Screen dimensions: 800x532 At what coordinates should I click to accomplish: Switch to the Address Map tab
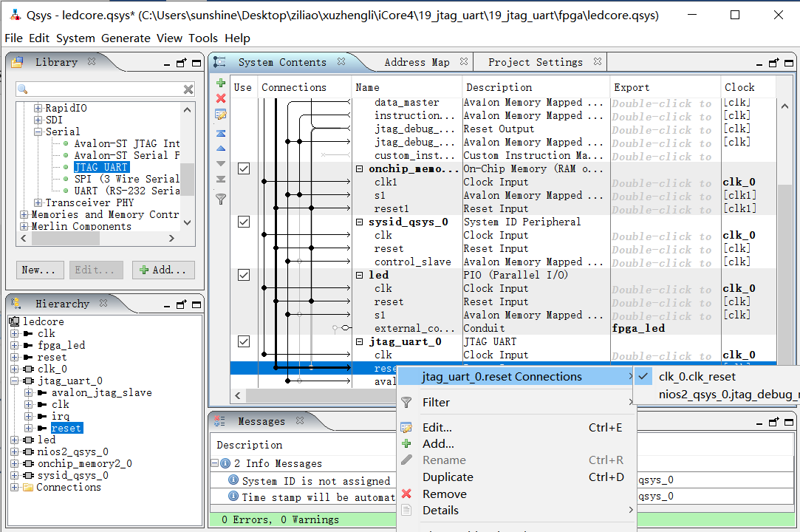click(417, 63)
